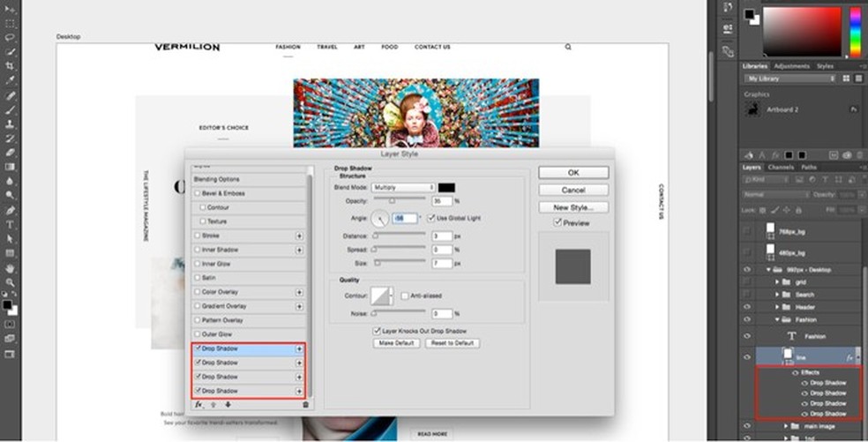Click the Lock all icon in Layers panel
The width and height of the screenshot is (868, 442).
(x=798, y=211)
